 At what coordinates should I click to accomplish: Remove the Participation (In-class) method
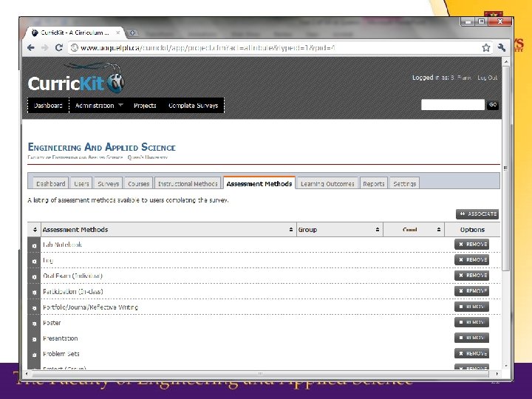coord(471,291)
